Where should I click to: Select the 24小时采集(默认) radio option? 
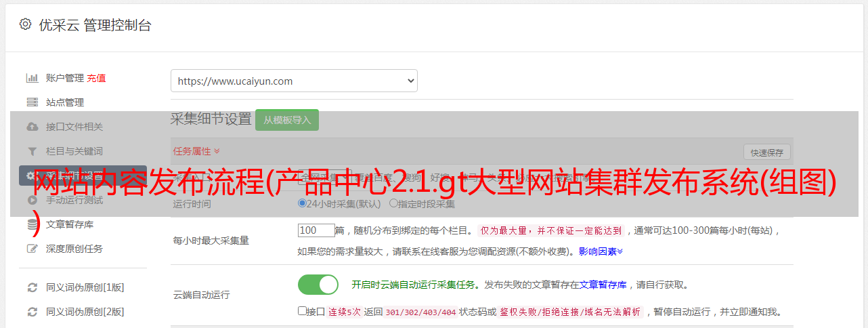coord(303,203)
